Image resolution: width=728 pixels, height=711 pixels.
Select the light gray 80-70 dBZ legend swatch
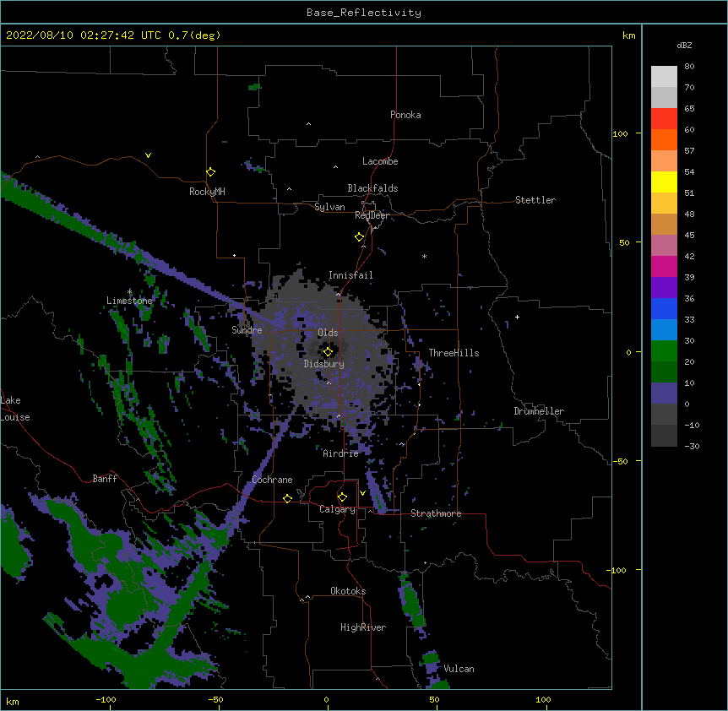pos(664,77)
